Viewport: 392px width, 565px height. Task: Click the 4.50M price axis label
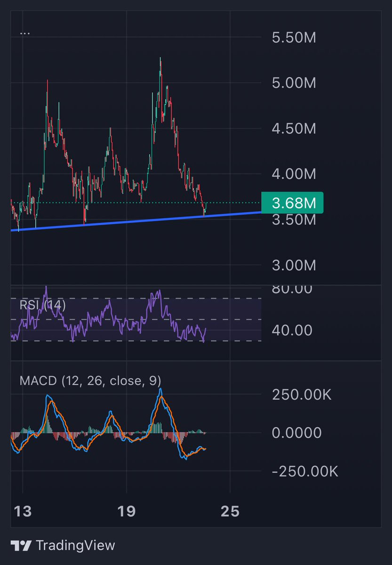click(294, 129)
